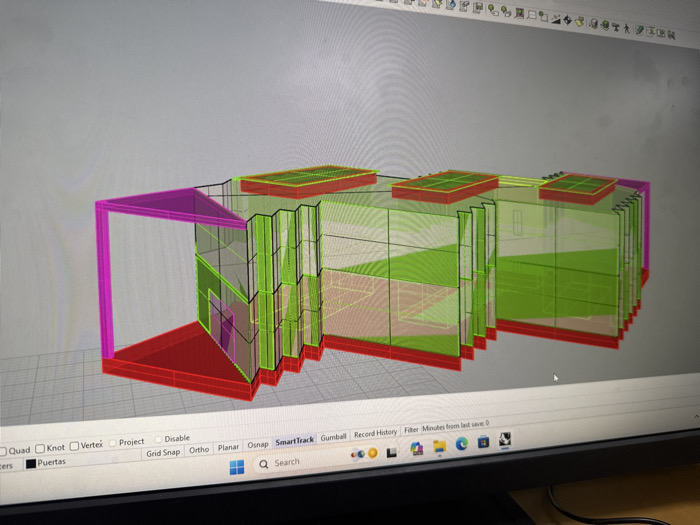Select the middle roof skylight in the viewport
The width and height of the screenshot is (700, 525).
click(445, 186)
